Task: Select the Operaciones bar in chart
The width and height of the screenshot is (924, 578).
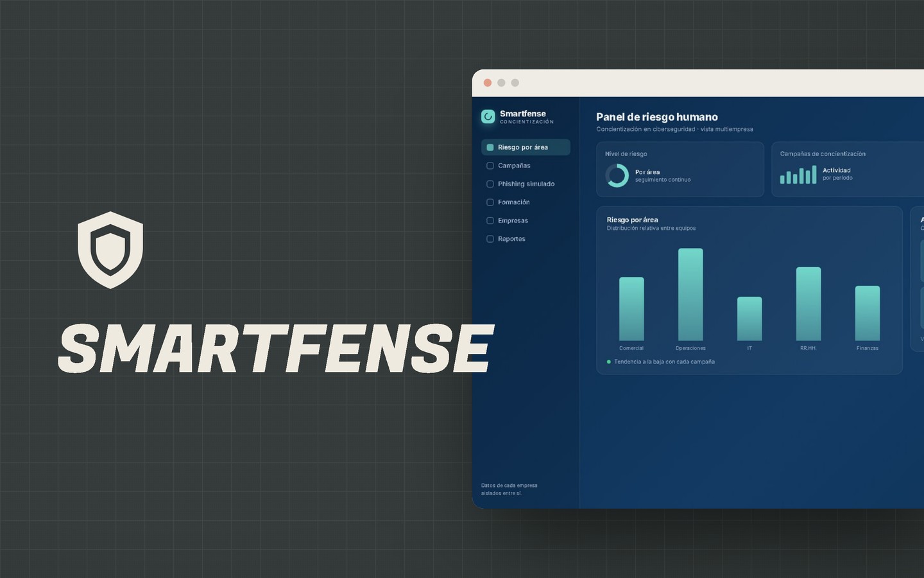Action: (690, 295)
